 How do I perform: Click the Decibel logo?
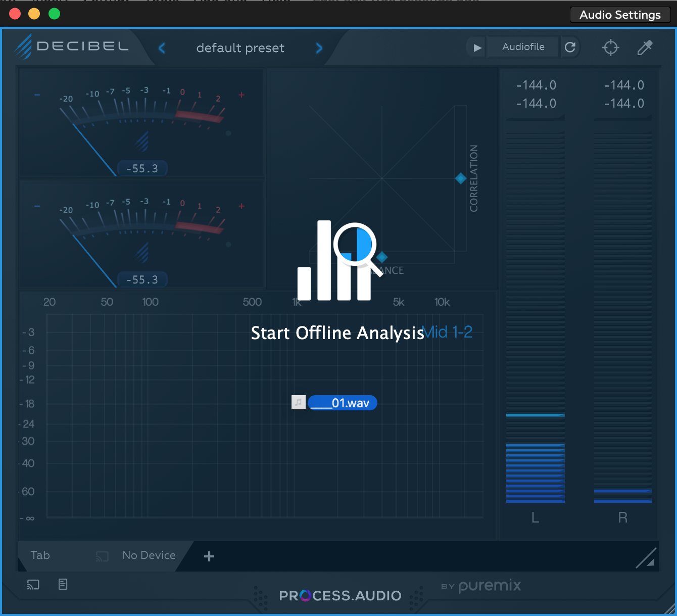pos(72,46)
